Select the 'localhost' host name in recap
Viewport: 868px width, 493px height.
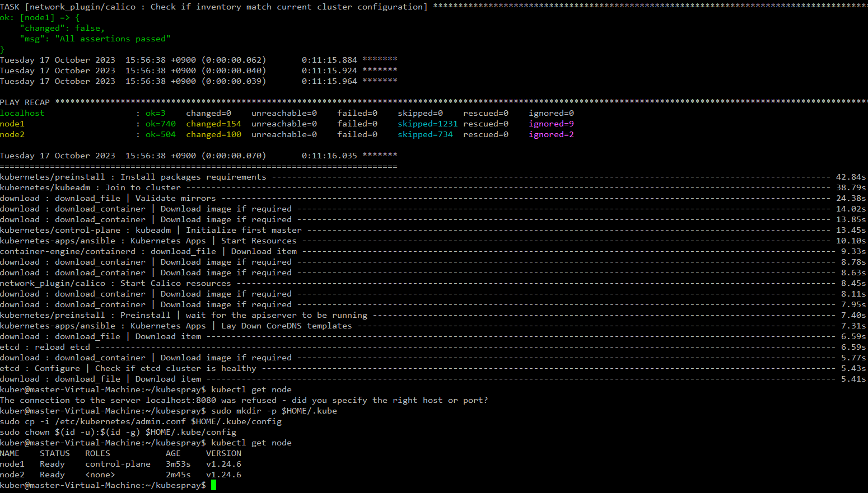coord(22,113)
